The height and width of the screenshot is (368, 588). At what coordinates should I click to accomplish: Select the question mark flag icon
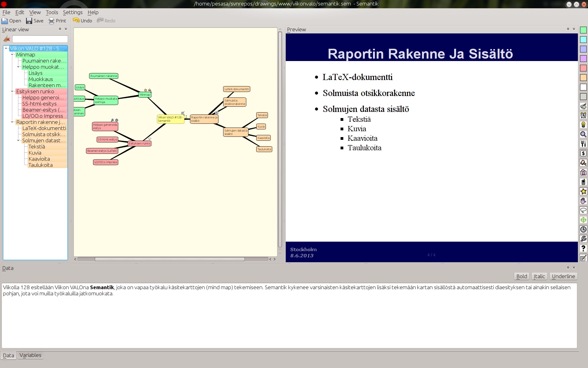[583, 248]
